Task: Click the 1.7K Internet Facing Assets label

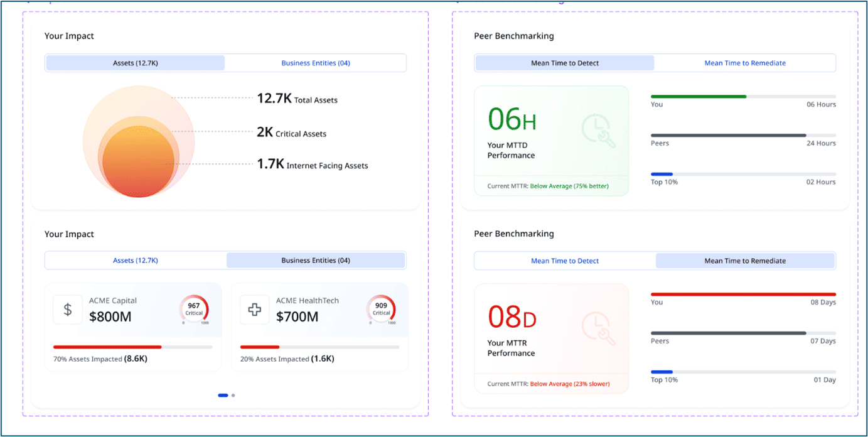Action: click(313, 165)
